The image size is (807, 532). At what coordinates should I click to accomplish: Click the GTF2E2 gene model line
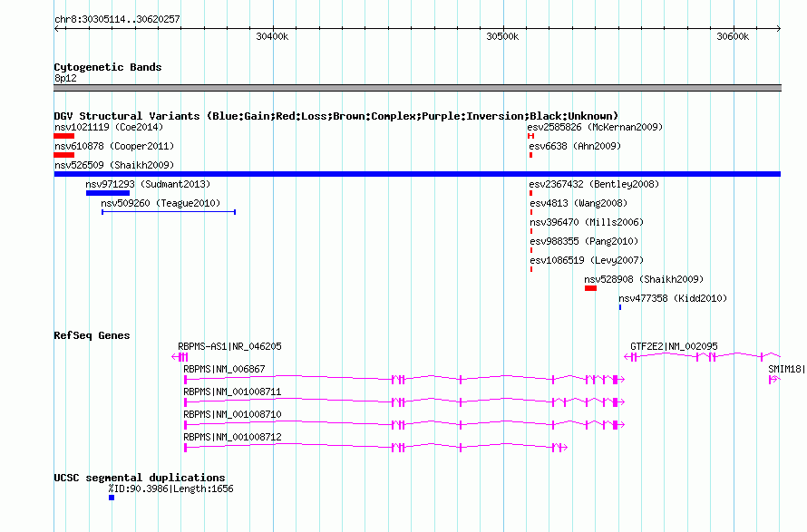tap(702, 356)
